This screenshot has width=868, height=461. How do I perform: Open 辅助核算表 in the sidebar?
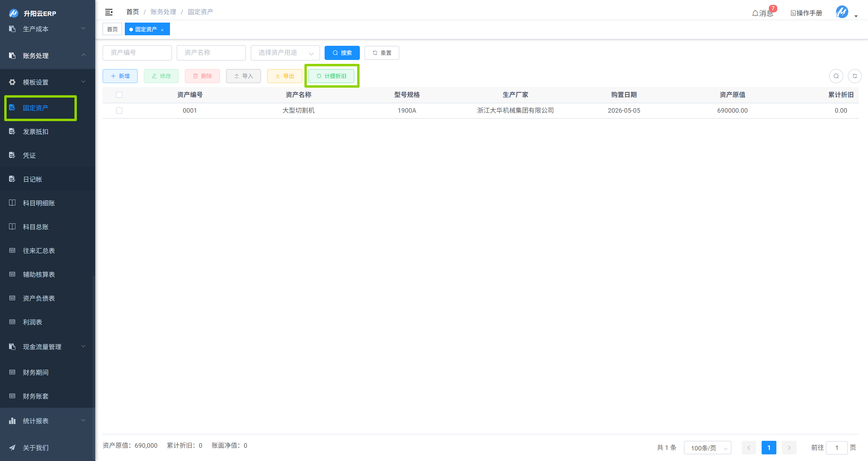pos(48,274)
